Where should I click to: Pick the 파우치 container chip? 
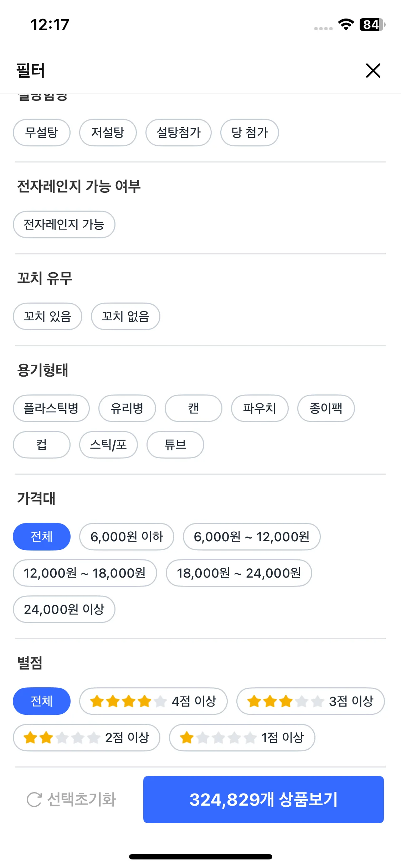point(260,408)
